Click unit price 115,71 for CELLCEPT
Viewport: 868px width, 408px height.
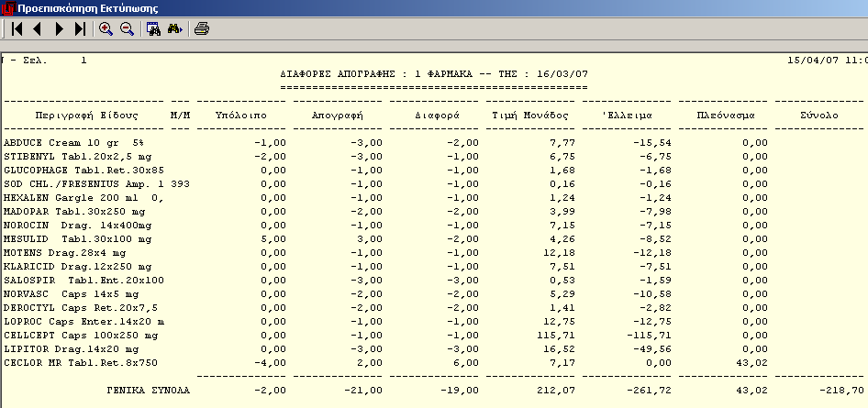click(556, 336)
